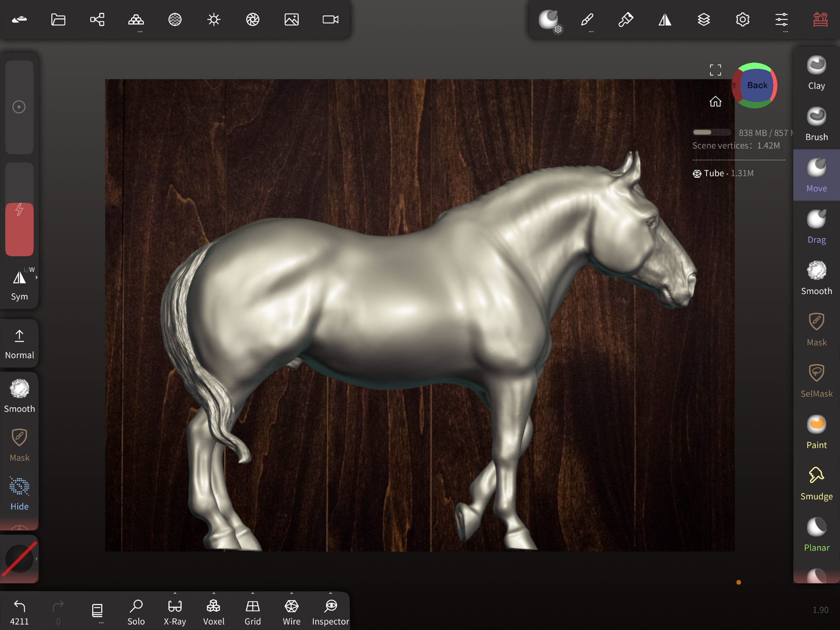Select the Tube object in scene list

714,173
